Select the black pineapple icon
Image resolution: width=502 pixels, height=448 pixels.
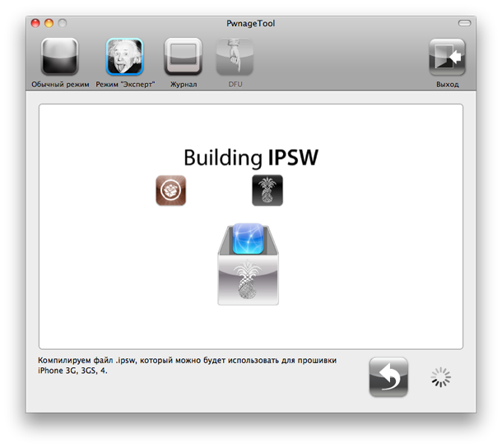[x=267, y=190]
